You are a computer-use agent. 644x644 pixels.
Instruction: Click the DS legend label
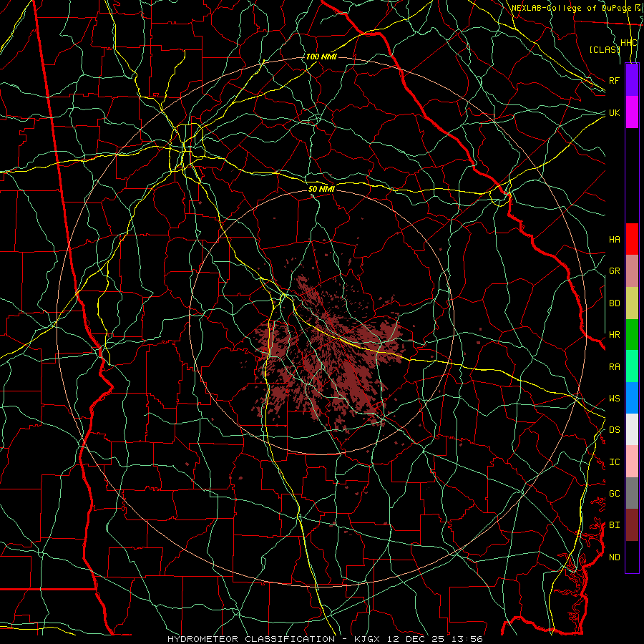coord(615,429)
